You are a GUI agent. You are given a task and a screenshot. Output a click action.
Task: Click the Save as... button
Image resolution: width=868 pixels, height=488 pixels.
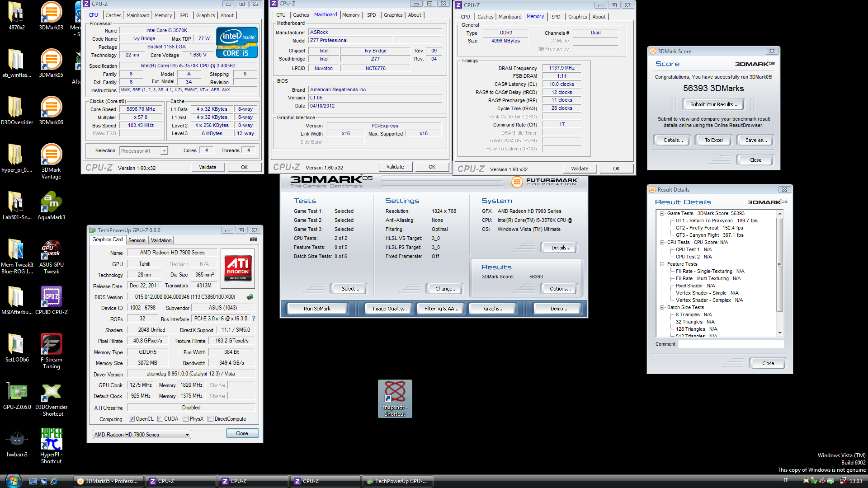coord(756,140)
